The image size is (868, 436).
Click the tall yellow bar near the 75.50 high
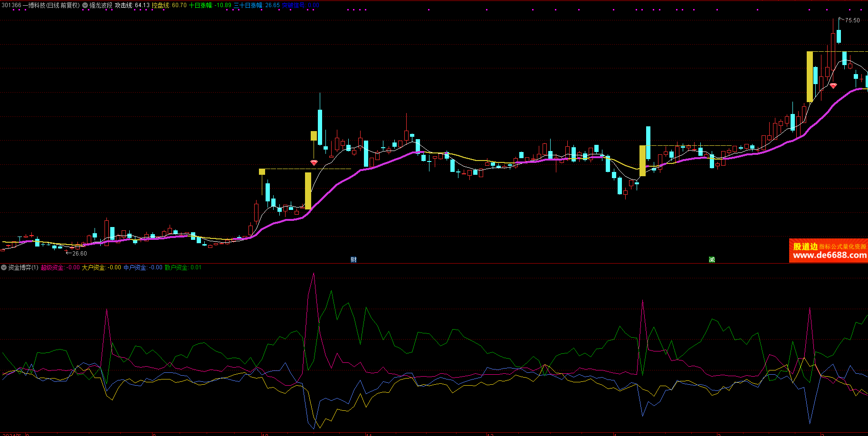click(810, 76)
